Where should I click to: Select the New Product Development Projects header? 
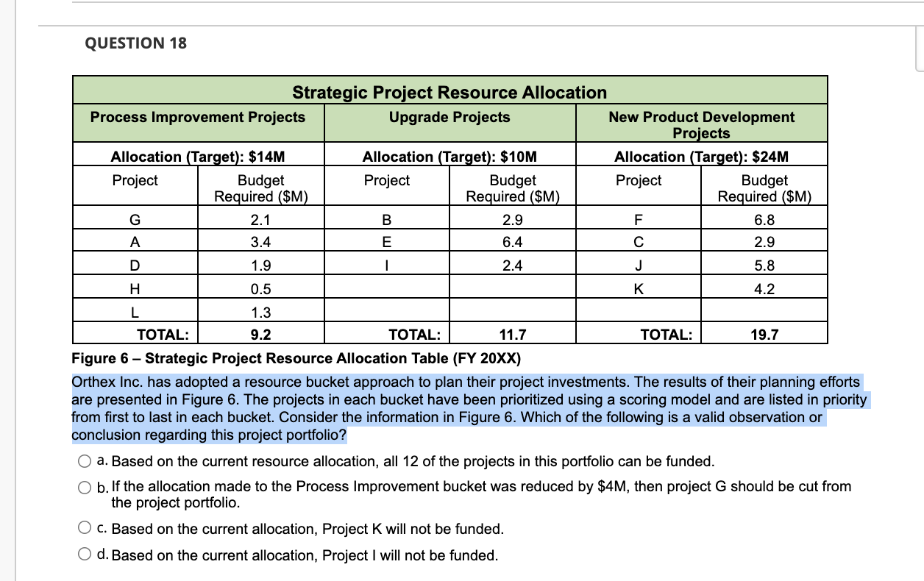[x=700, y=124]
